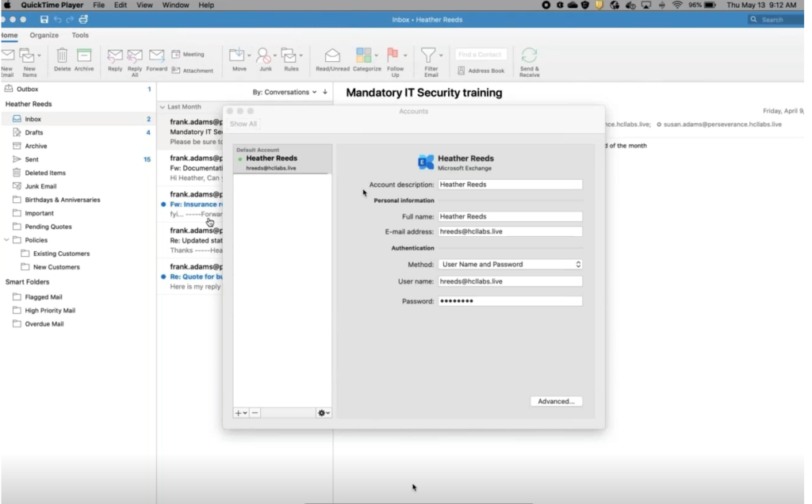This screenshot has height=504, width=812.
Task: Open the Junk Email folder
Action: (79, 186)
